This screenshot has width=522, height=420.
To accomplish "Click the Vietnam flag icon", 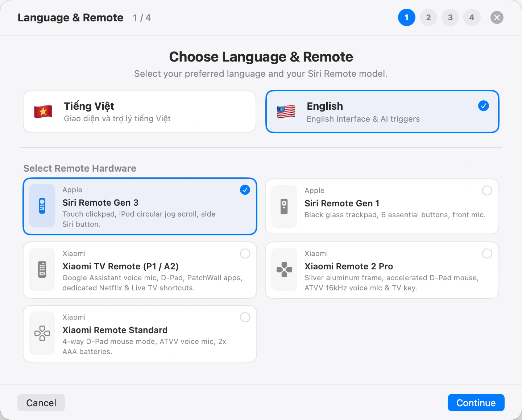I will (x=43, y=112).
